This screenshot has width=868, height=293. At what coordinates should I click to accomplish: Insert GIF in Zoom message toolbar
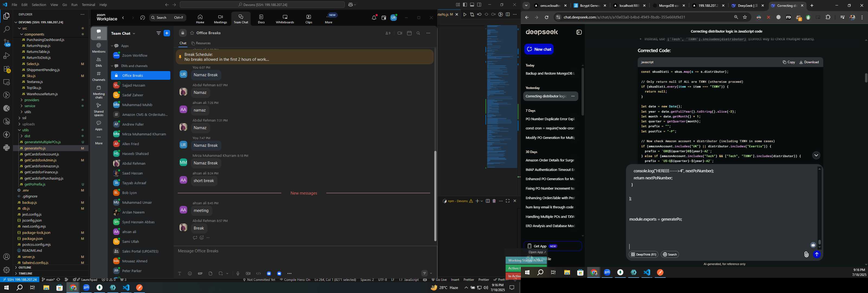point(200,273)
